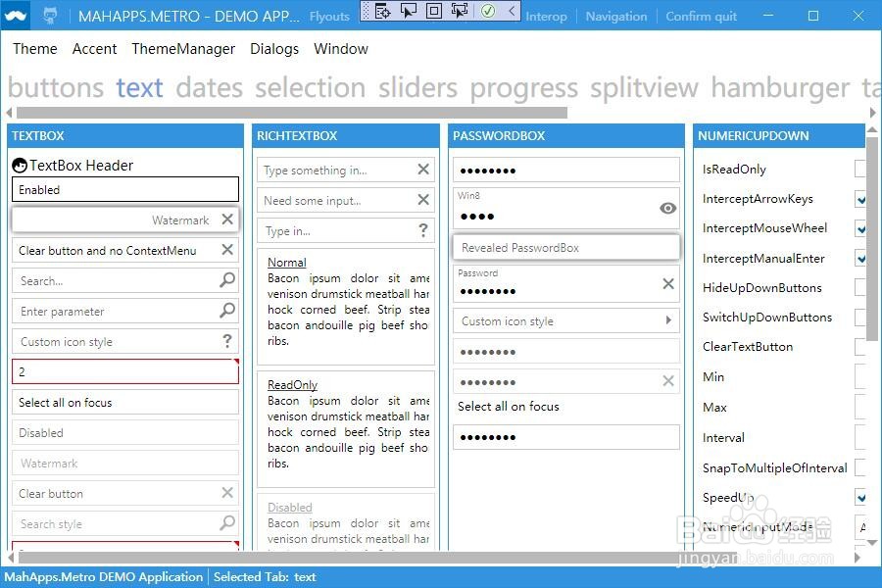Image resolution: width=882 pixels, height=588 pixels.
Task: Switch to the splitview tab
Action: (x=644, y=88)
